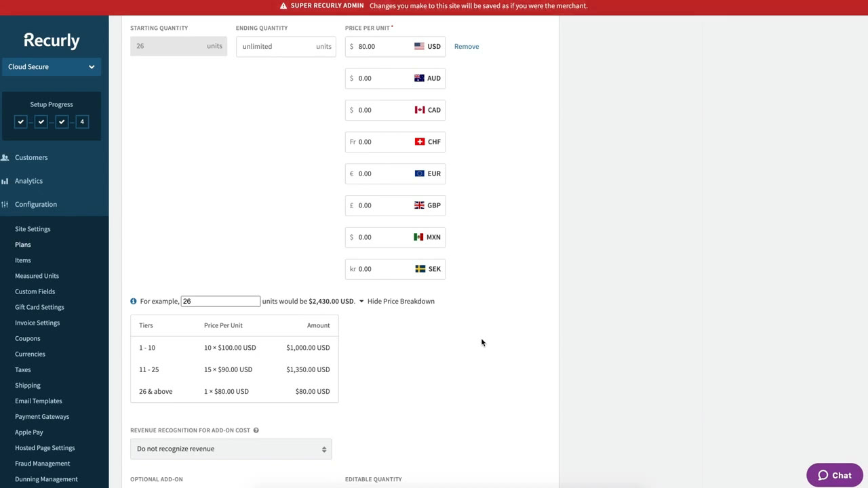Go to Plans in sidebar
Viewport: 868px width, 488px height.
23,245
